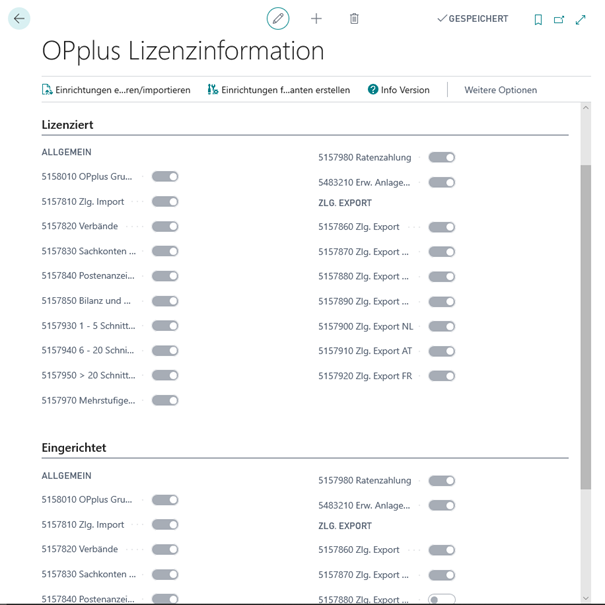Toggle 5158010 OPplus Gru... under Eingerichtet
Viewport: 605px width, 605px height.
pos(165,500)
